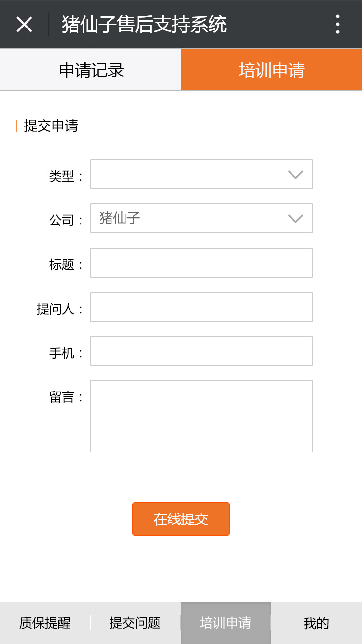Open 提交问题 in the bottom bar

135,623
